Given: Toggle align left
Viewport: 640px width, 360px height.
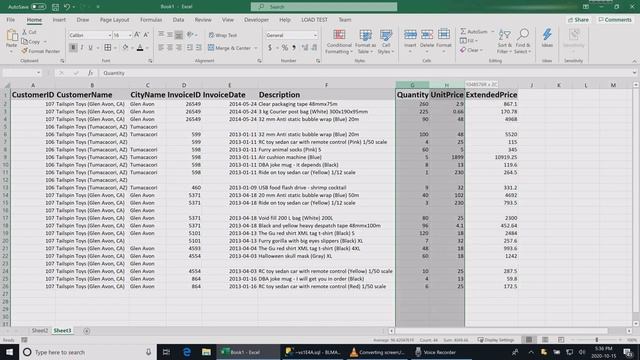Looking at the screenshot, I should [x=161, y=48].
